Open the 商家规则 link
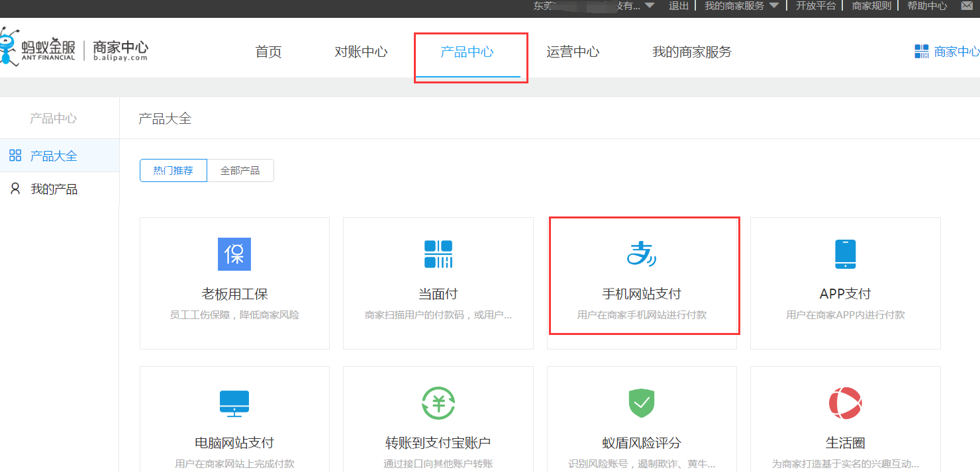This screenshot has height=472, width=980. [871, 6]
